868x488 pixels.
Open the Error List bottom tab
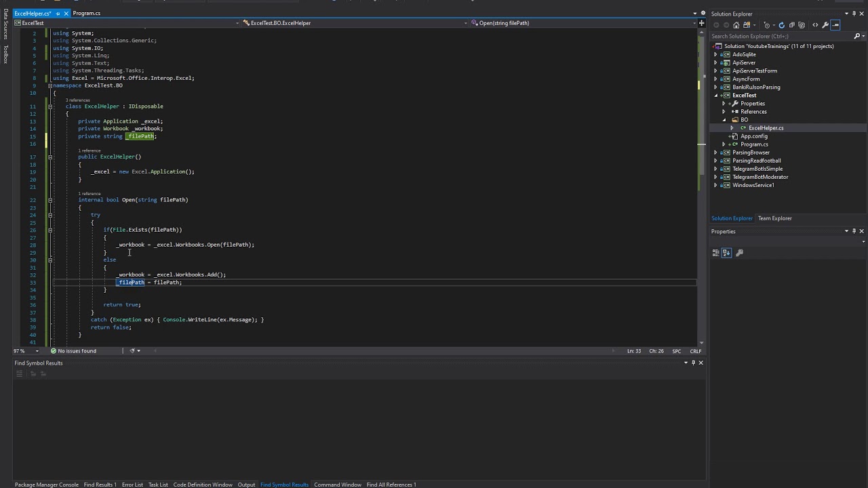point(132,485)
